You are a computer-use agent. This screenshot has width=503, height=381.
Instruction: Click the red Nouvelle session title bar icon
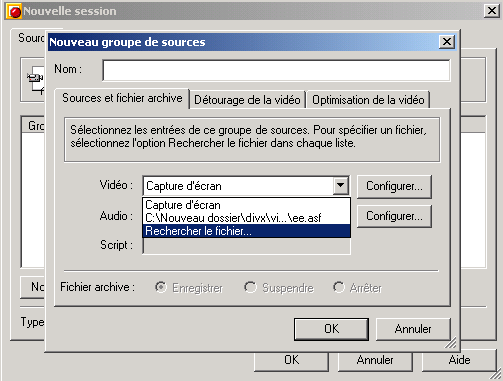pos(14,11)
